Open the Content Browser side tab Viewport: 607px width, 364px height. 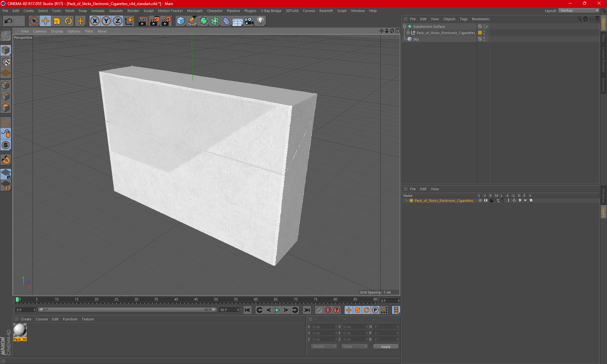[x=604, y=59]
